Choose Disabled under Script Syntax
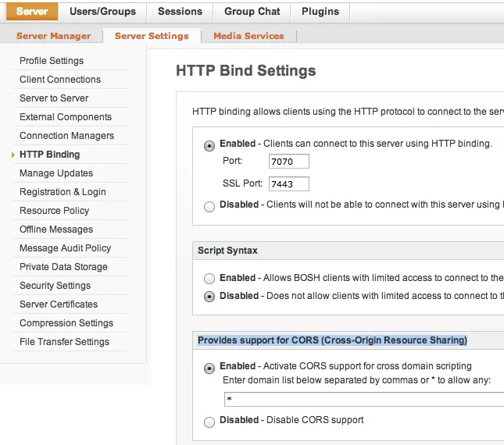 click(209, 297)
